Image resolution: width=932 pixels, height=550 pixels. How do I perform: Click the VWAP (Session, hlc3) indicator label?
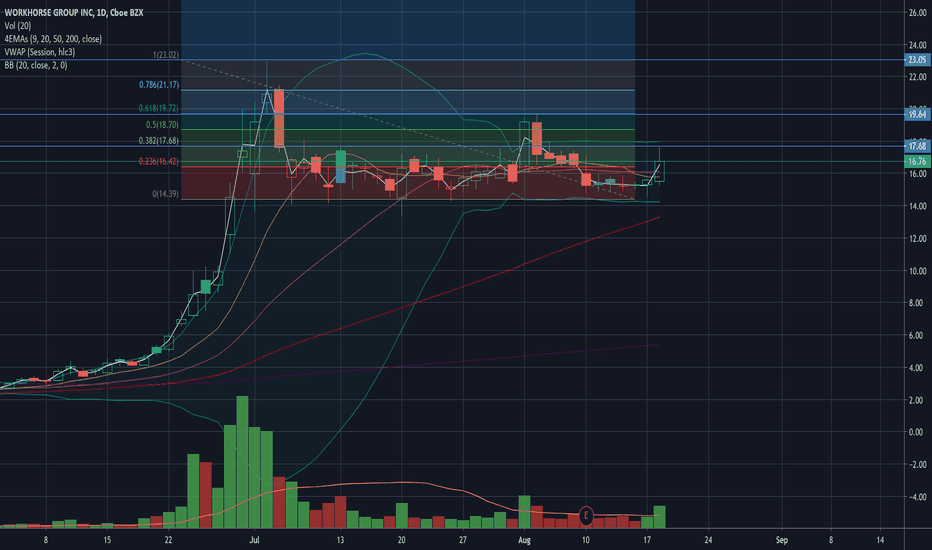(40, 52)
